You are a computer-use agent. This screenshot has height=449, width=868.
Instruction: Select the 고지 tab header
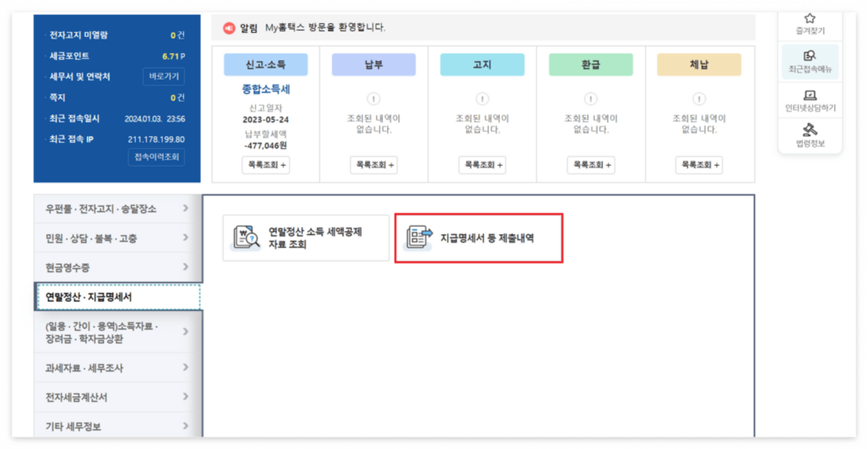coord(482,65)
